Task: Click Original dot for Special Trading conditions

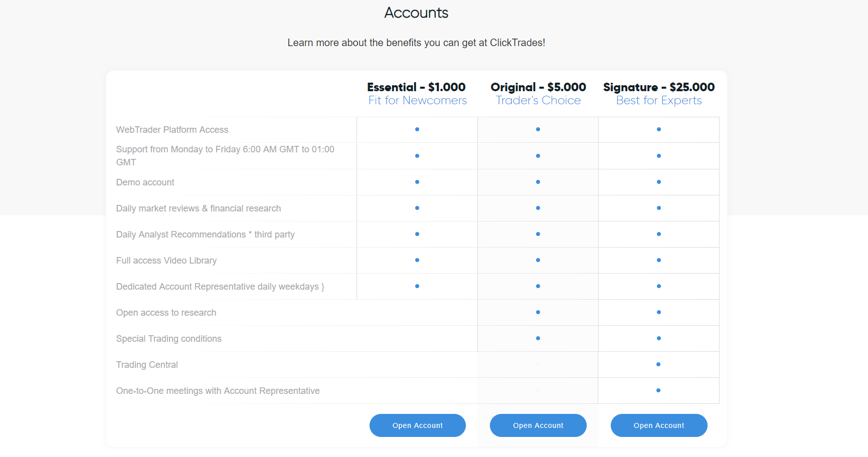Action: [538, 338]
